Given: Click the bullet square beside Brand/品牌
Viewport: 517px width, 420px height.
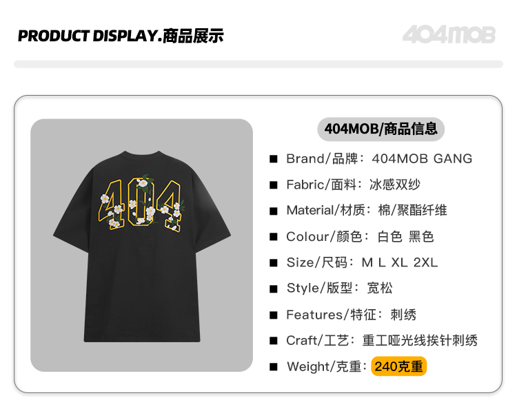Looking at the screenshot, I should tap(274, 159).
